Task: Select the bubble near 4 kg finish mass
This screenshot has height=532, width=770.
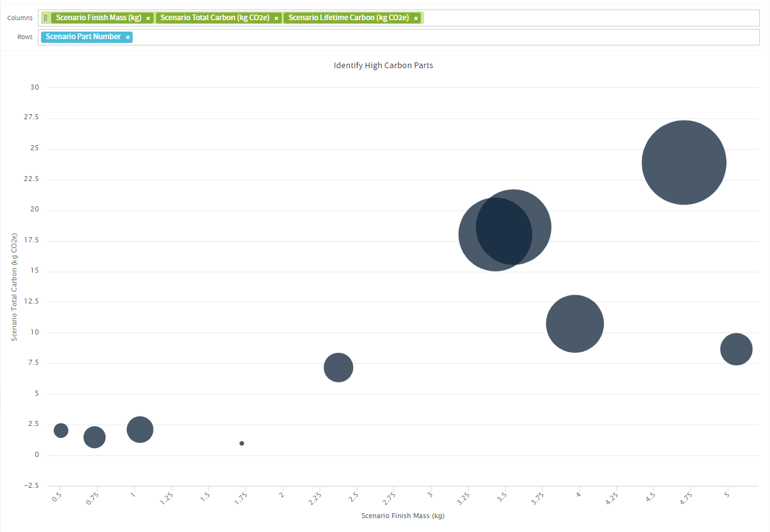Action: point(575,324)
